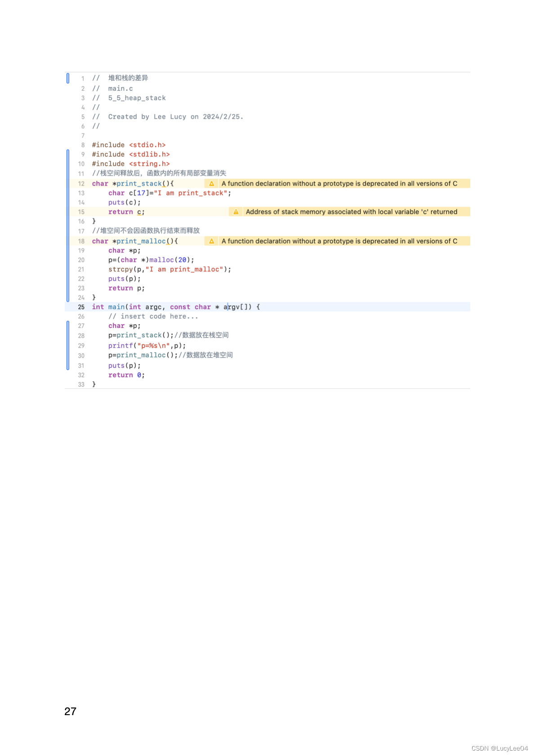Click "#include <stdio.h>" line
Screen dimensions: 535x756
[x=129, y=145]
